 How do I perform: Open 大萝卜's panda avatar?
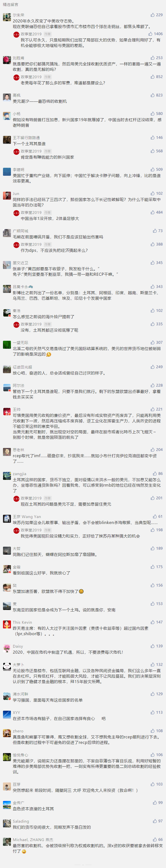click(7, 667)
